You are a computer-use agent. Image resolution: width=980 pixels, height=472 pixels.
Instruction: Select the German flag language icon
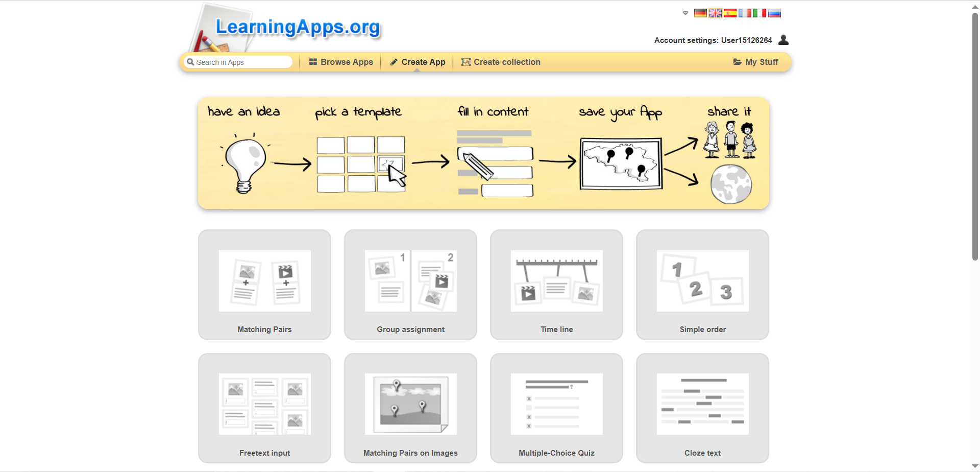pyautogui.click(x=700, y=13)
